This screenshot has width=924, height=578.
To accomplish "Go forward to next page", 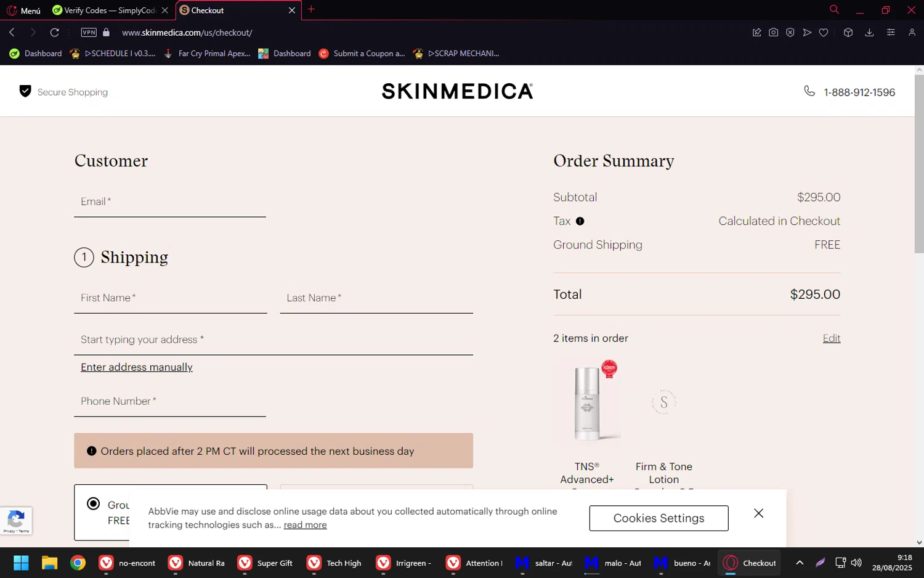I will (x=33, y=32).
